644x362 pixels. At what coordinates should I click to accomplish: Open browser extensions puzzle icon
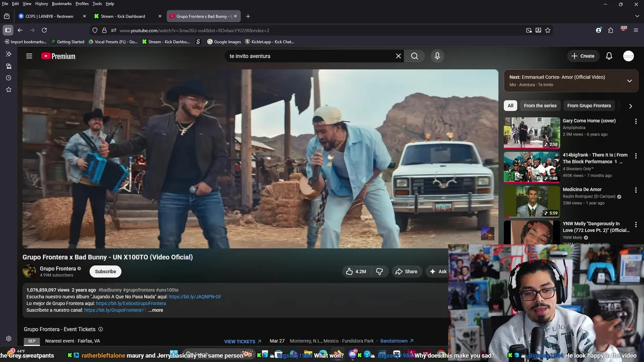click(610, 30)
